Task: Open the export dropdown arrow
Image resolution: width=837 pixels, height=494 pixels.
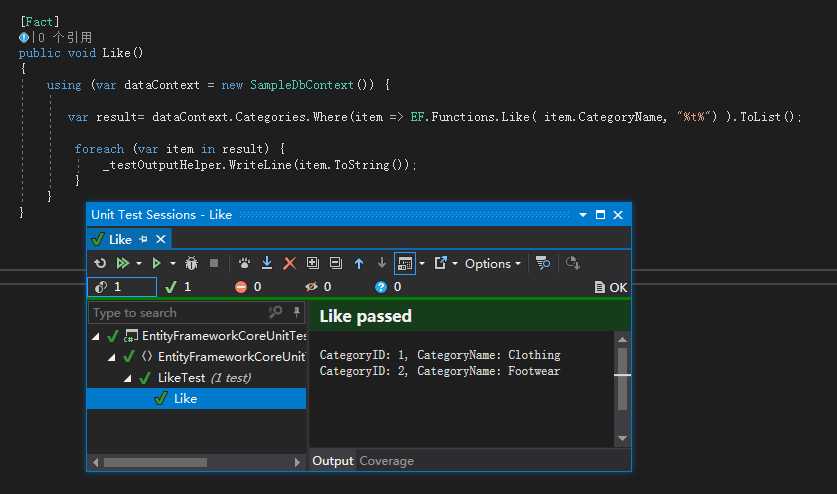Action: point(455,263)
